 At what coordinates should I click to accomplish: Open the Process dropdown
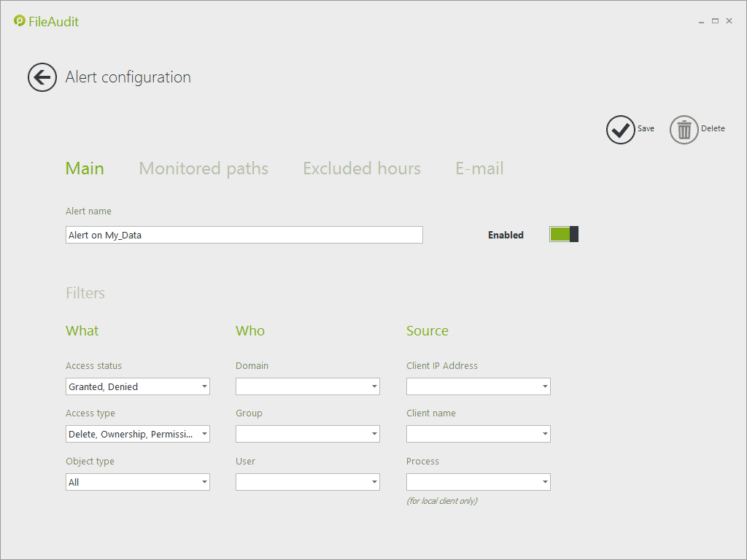(x=545, y=482)
